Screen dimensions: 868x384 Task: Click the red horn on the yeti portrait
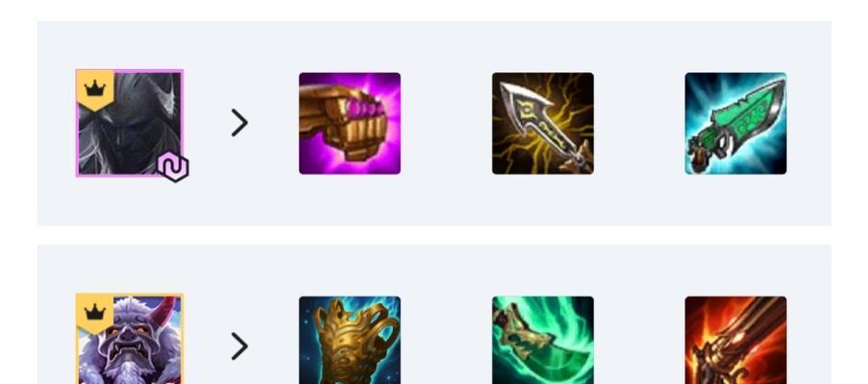[x=166, y=308]
